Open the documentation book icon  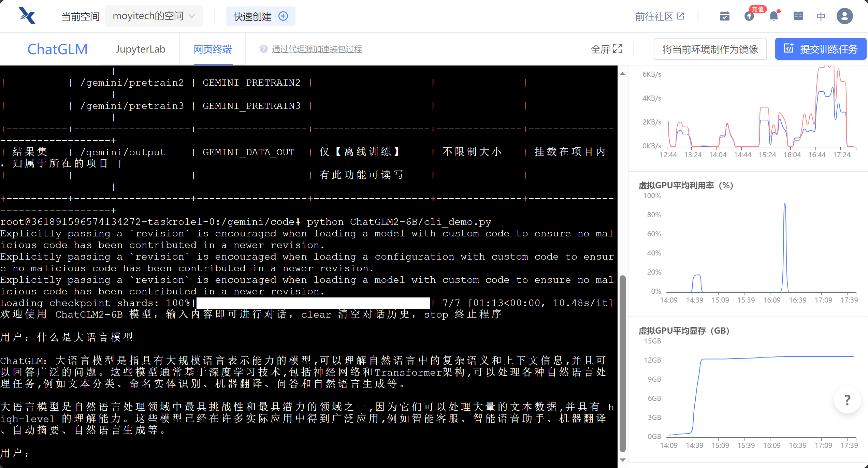(798, 16)
